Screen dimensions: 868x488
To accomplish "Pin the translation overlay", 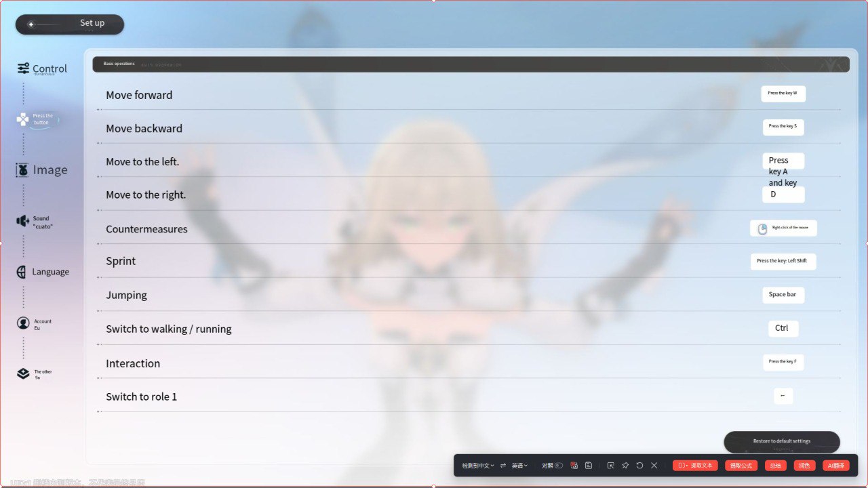I will (x=625, y=466).
